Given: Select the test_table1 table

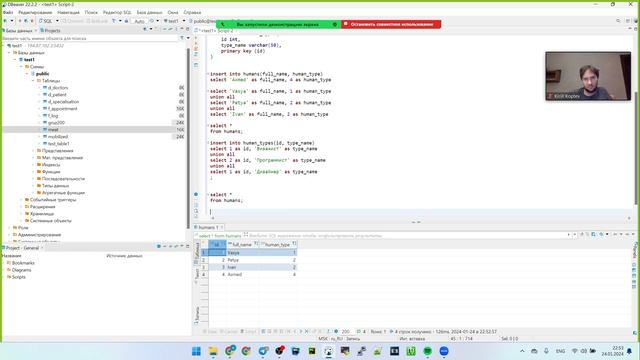Looking at the screenshot, I should 58,144.
